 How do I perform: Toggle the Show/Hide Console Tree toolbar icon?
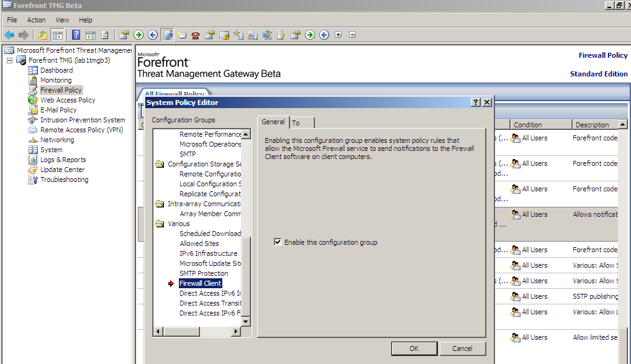[58, 35]
